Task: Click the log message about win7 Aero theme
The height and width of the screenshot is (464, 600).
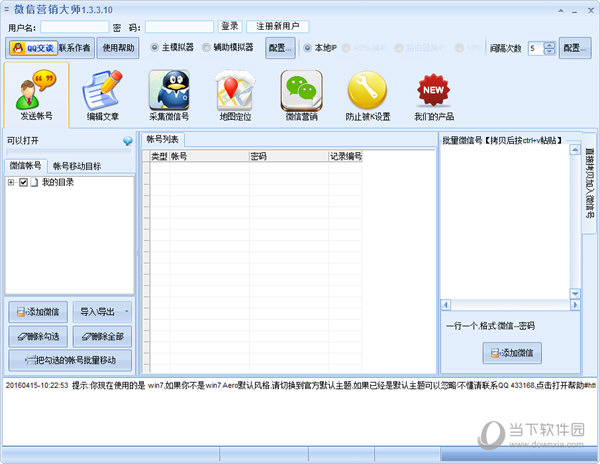Action: click(x=300, y=385)
